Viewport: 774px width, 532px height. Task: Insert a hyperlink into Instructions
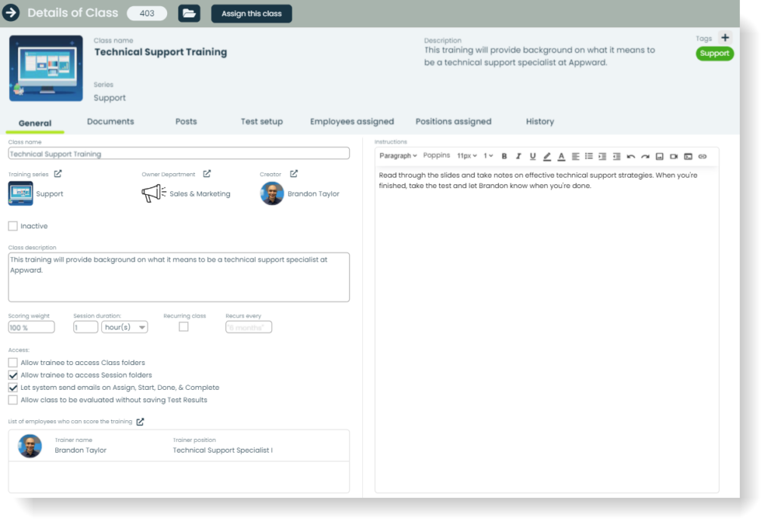(x=702, y=156)
